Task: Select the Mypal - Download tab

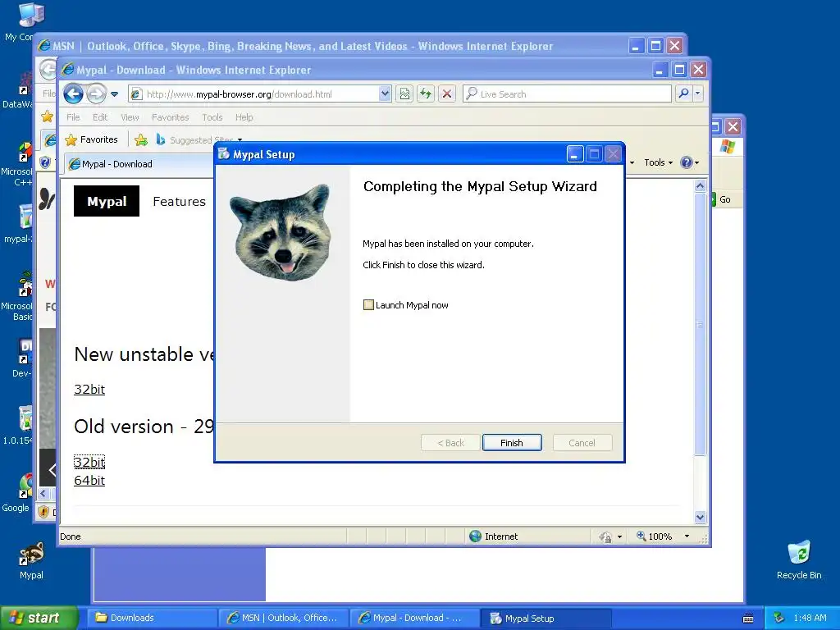Action: [x=139, y=164]
